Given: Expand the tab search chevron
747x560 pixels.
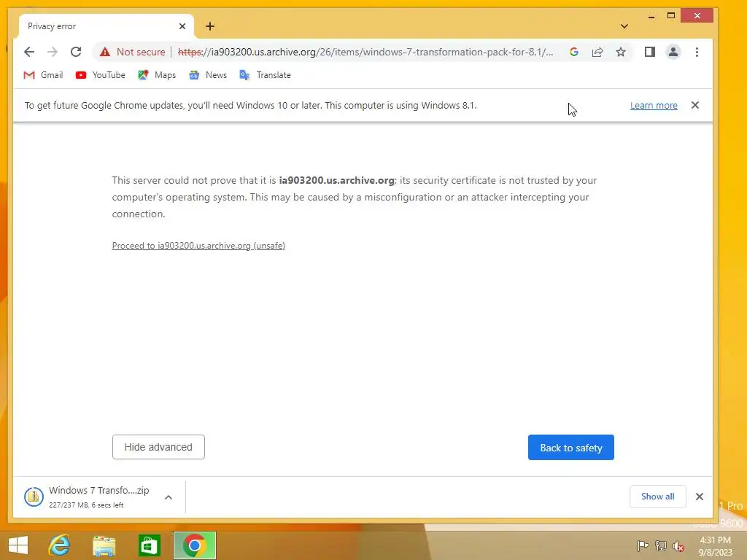Looking at the screenshot, I should 624,26.
